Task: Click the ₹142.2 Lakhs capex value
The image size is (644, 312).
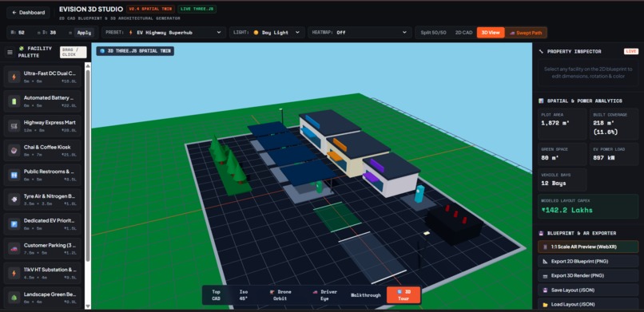Action: point(566,211)
